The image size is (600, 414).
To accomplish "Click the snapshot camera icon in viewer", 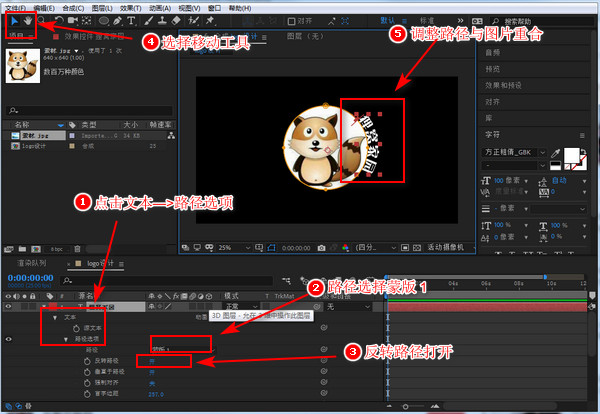I will tap(321, 248).
